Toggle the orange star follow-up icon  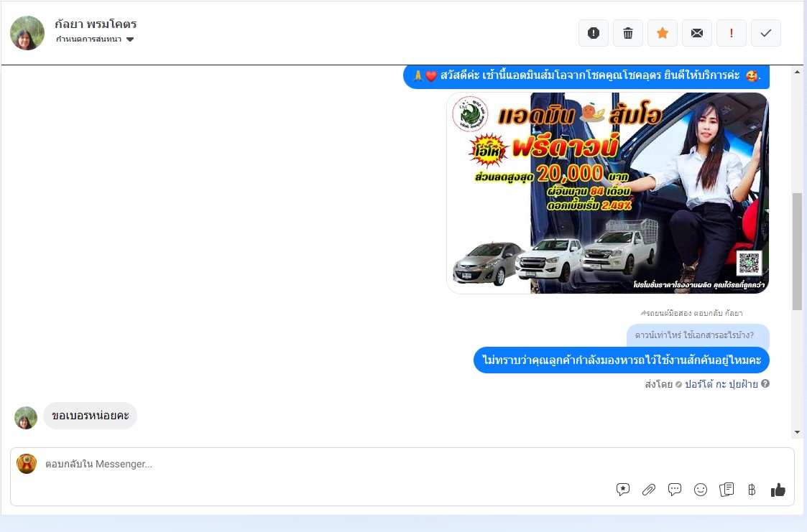[663, 33]
